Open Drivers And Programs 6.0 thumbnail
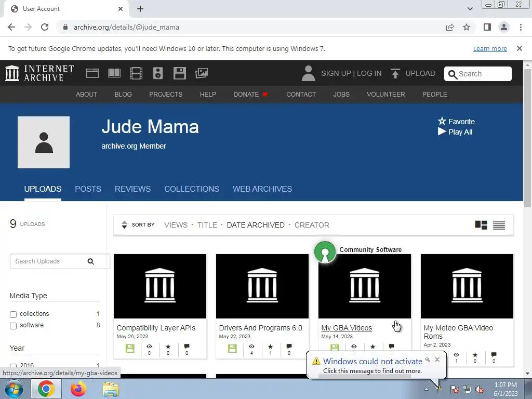This screenshot has height=399, width=532. coord(262,286)
